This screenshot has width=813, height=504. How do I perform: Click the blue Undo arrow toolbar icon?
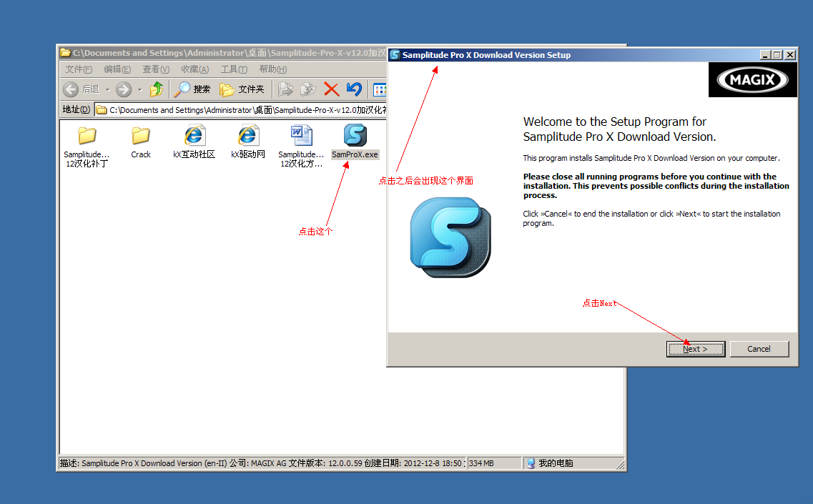(354, 89)
